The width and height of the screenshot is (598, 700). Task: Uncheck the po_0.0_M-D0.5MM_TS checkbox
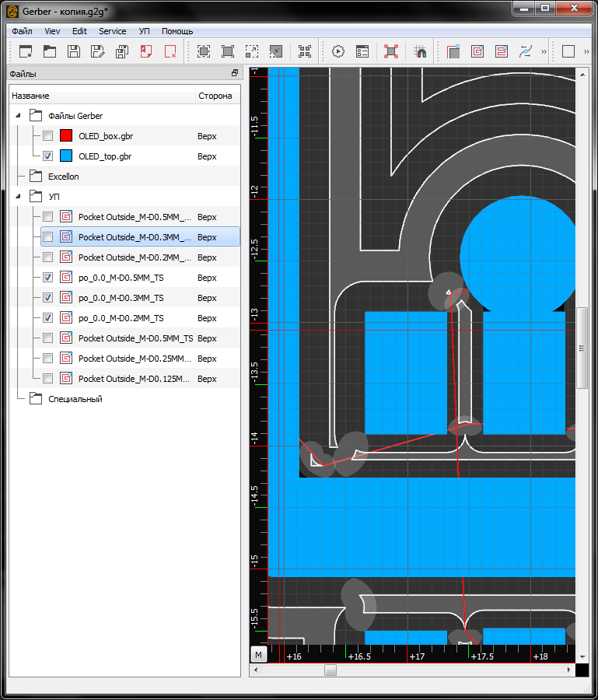(47, 277)
